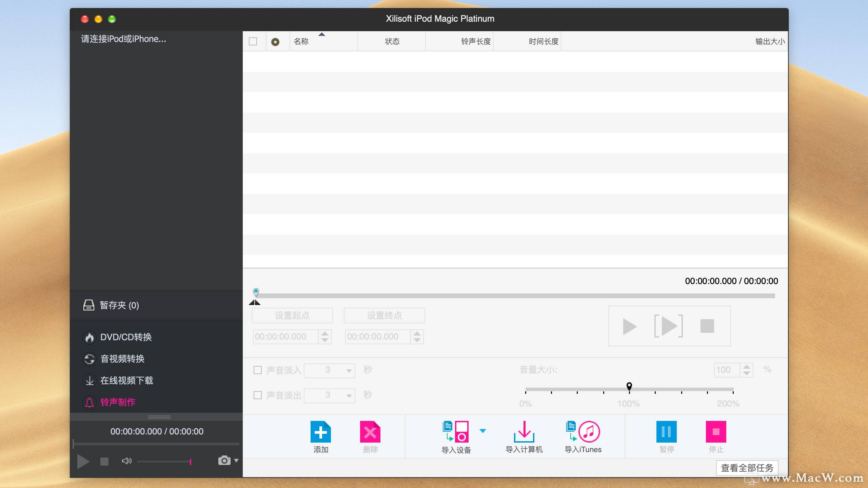The width and height of the screenshot is (868, 488).
Task: Click the 导入计算机 import to computer icon
Action: pyautogui.click(x=524, y=431)
